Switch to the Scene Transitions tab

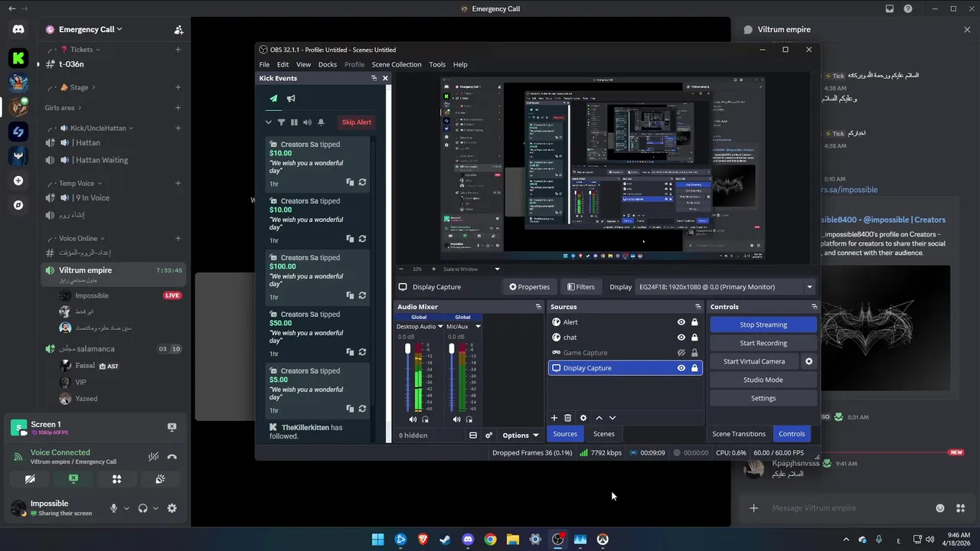click(739, 434)
